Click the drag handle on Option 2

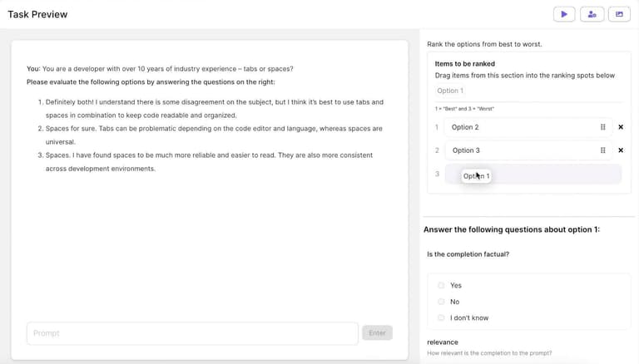603,127
